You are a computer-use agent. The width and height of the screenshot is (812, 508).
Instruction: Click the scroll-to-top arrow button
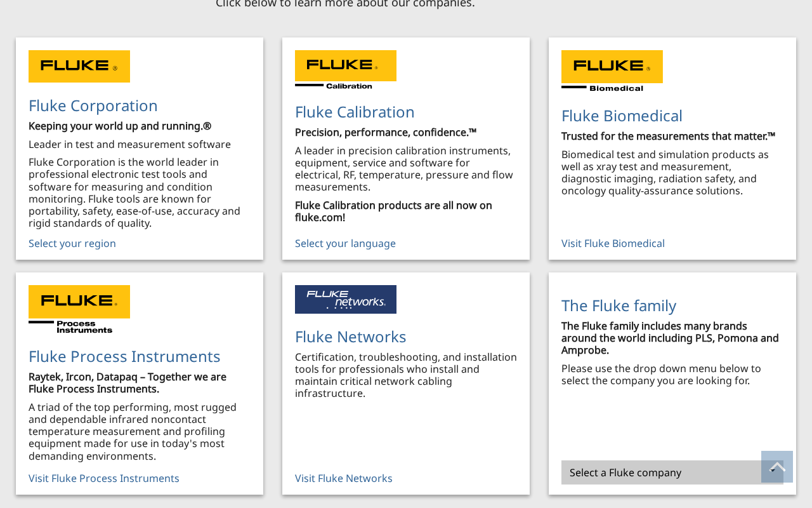click(x=777, y=467)
